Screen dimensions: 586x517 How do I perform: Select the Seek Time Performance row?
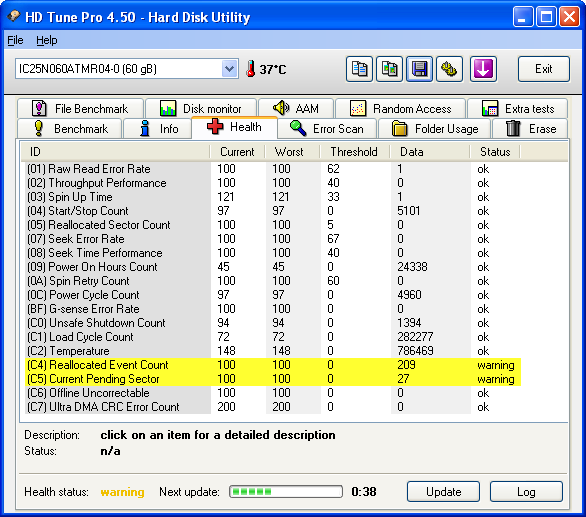(273, 253)
